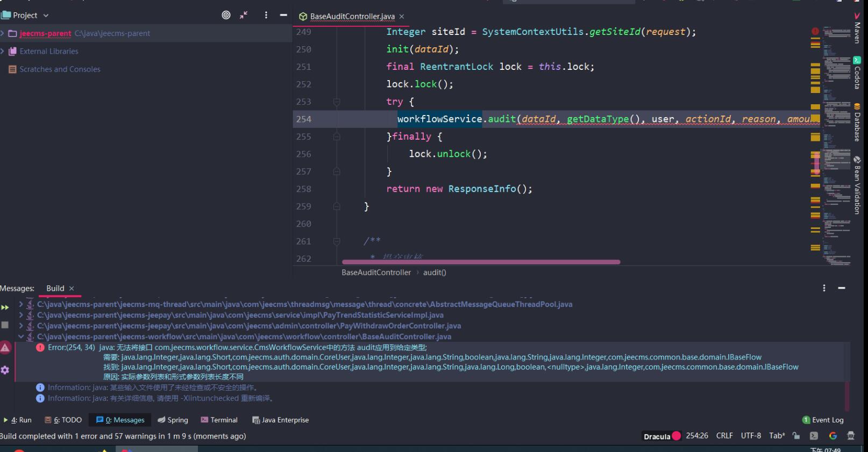Expand the External Libraries tree node

click(x=3, y=51)
